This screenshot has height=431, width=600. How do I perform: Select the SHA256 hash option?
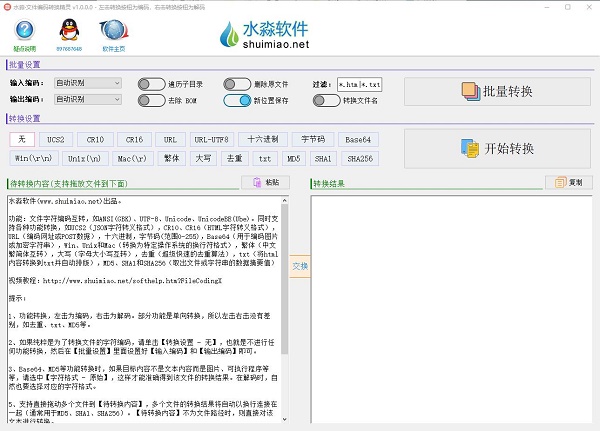click(362, 157)
